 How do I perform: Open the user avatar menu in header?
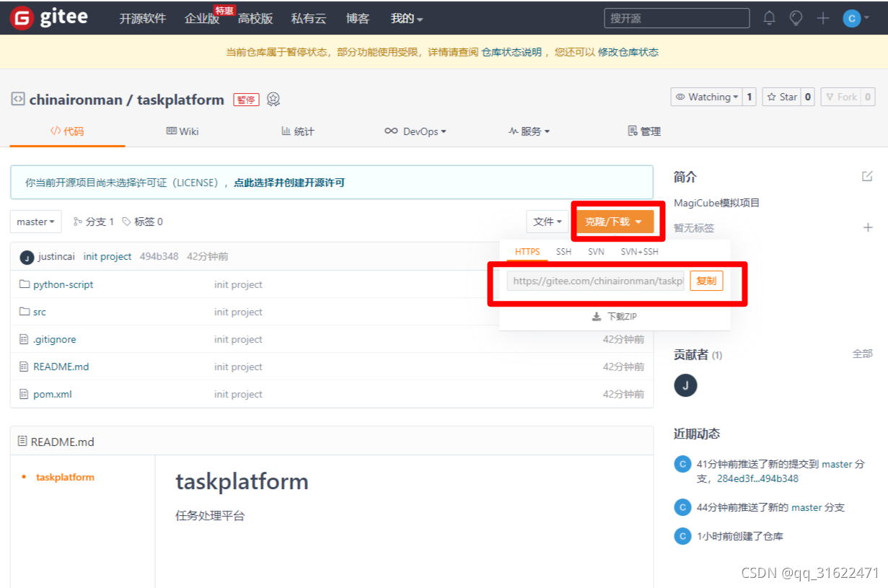coord(856,18)
